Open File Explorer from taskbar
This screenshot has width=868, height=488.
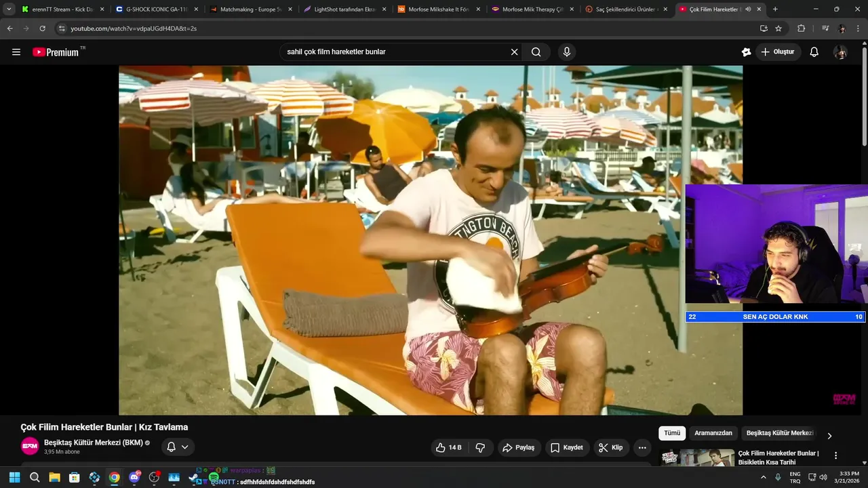click(54, 477)
